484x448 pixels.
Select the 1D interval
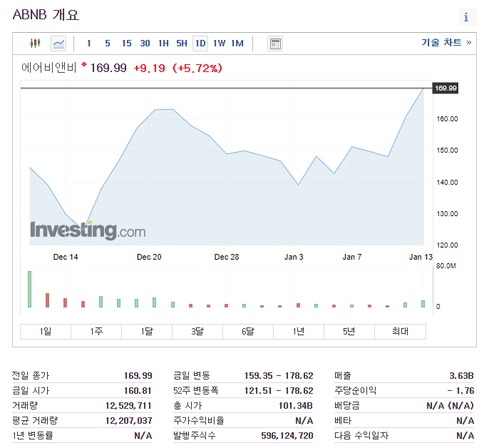pos(200,44)
